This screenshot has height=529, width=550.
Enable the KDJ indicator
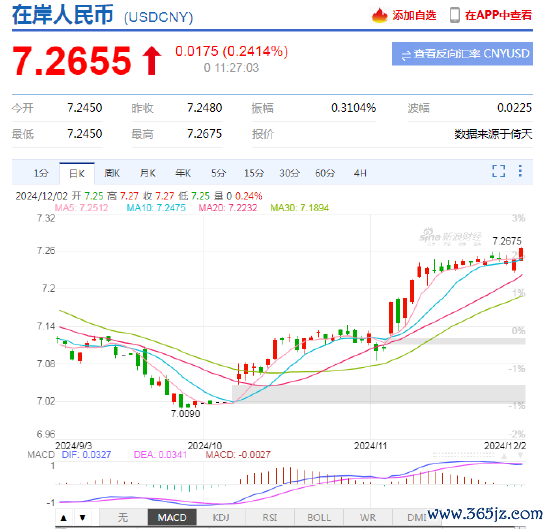(x=221, y=517)
